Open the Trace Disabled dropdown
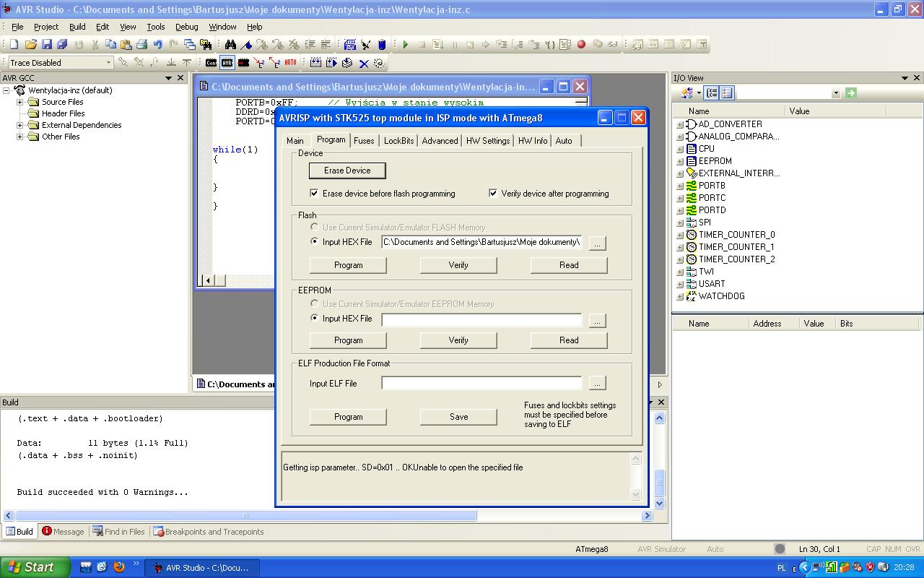 tap(108, 63)
